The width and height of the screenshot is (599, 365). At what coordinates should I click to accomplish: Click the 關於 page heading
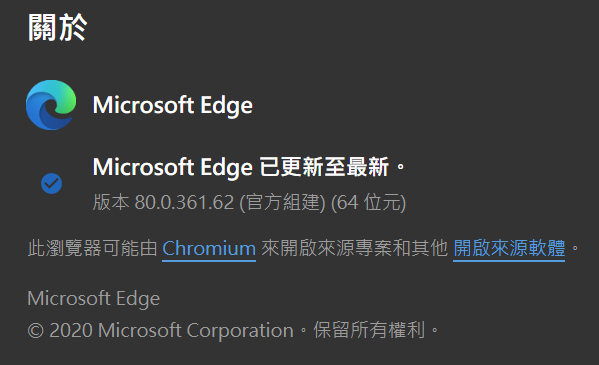58,28
